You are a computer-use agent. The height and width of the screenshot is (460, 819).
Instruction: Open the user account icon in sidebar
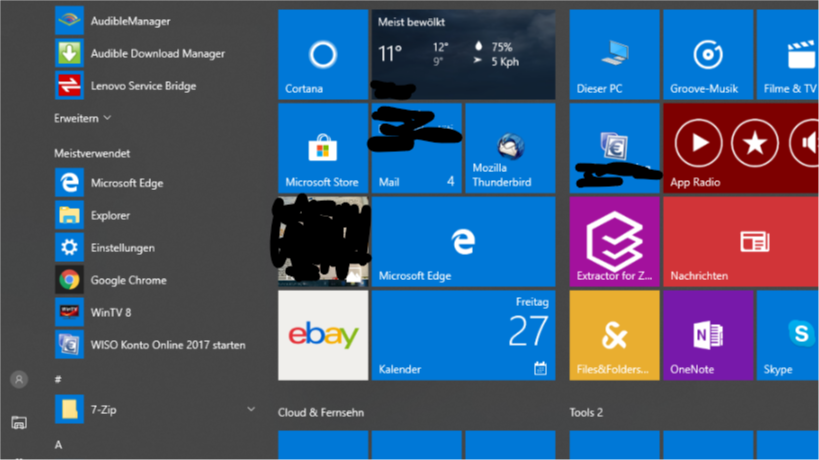click(x=19, y=380)
